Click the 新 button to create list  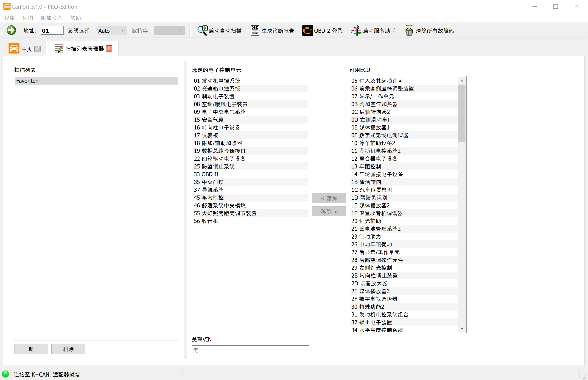31,349
